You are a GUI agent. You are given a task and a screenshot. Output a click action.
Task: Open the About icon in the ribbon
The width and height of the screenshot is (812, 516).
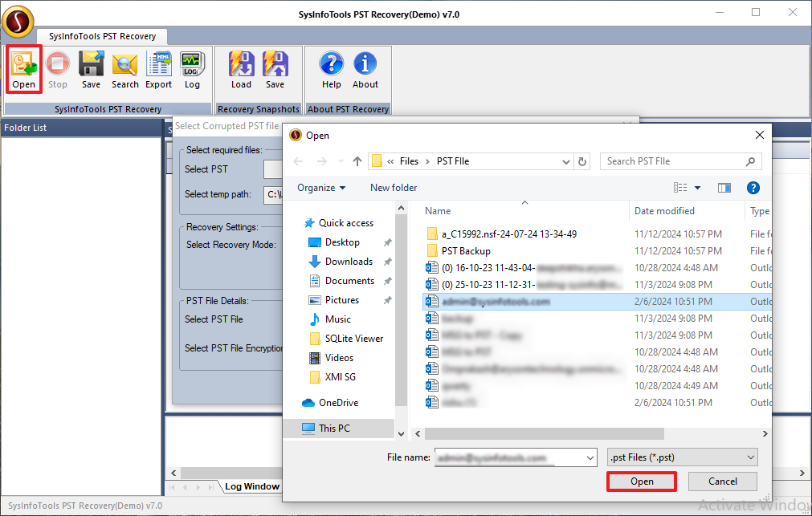365,71
